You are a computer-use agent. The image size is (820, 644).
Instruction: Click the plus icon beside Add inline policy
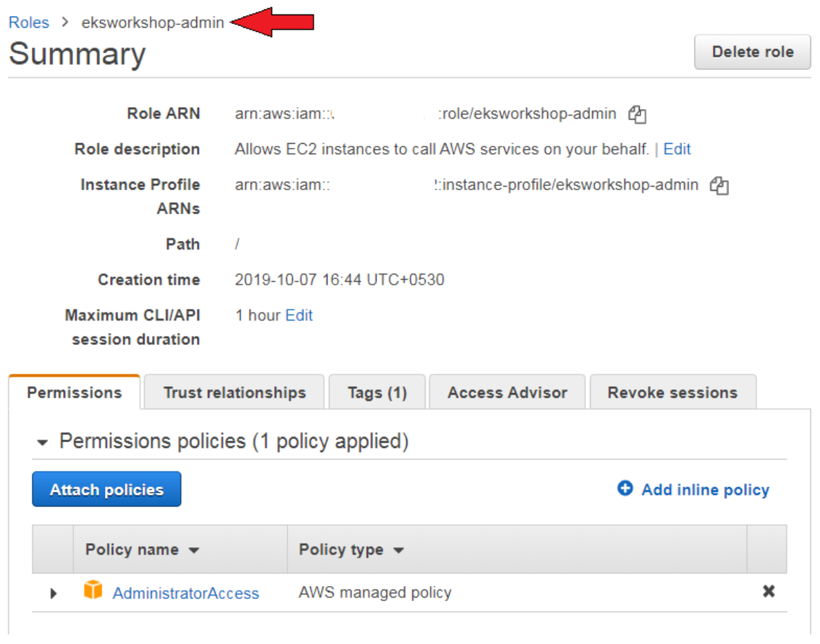(x=625, y=488)
